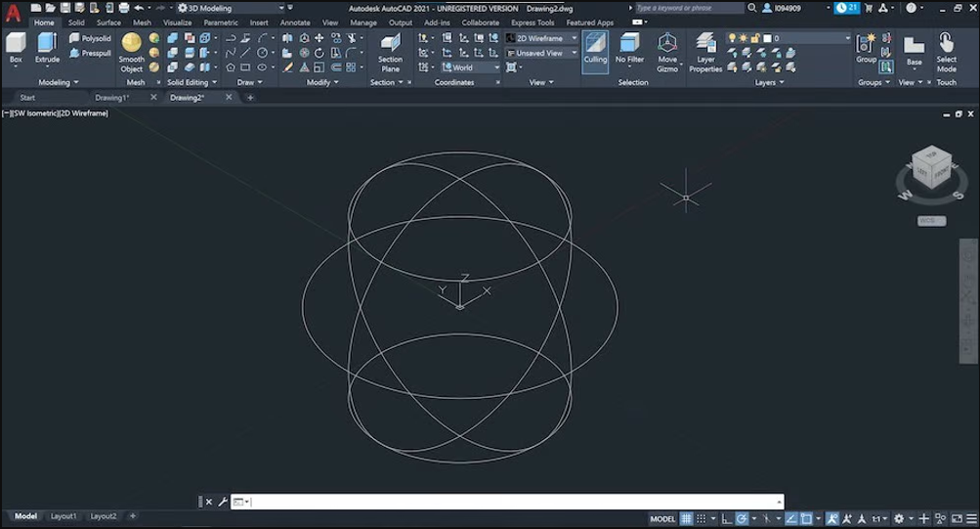
Task: Click the search magnifier icon
Action: point(752,8)
